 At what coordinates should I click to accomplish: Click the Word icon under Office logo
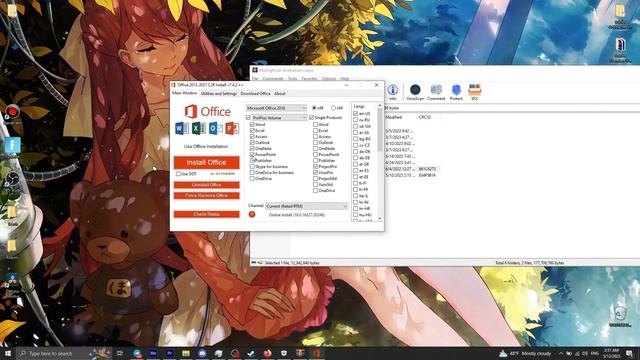[182, 128]
